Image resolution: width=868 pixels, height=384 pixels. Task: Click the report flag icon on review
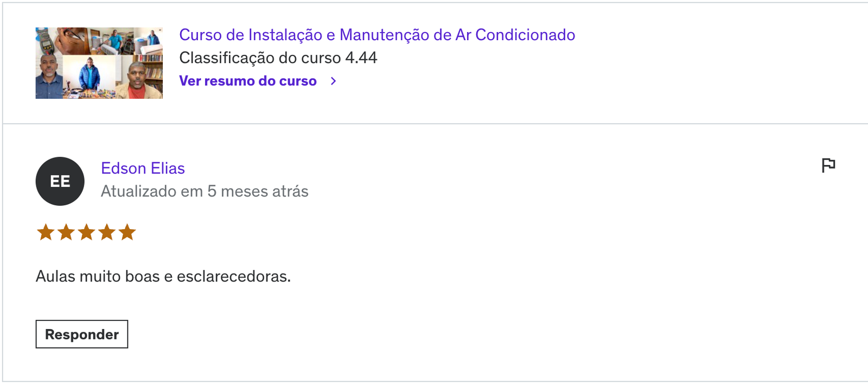pyautogui.click(x=828, y=165)
